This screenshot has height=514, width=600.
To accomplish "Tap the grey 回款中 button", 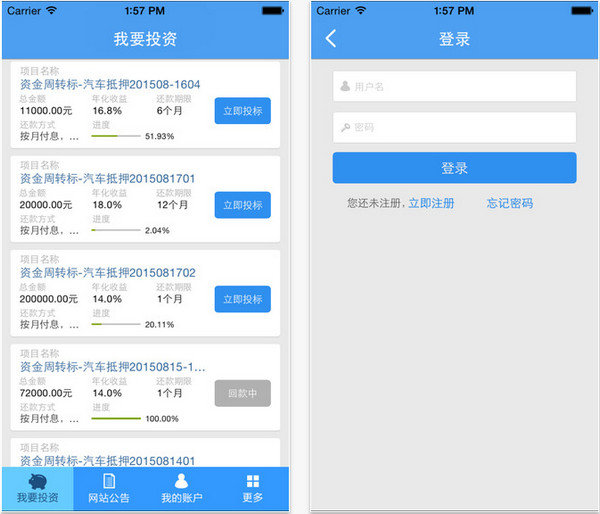I will click(x=243, y=393).
